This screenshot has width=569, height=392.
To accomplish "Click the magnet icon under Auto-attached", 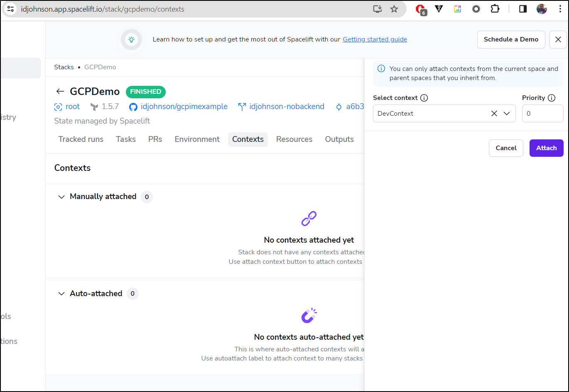I will 309,316.
